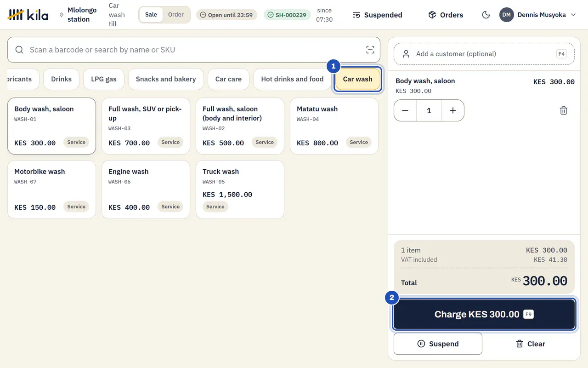Screen dimensions: 588x368
Task: Open the Orders page
Action: [446, 15]
